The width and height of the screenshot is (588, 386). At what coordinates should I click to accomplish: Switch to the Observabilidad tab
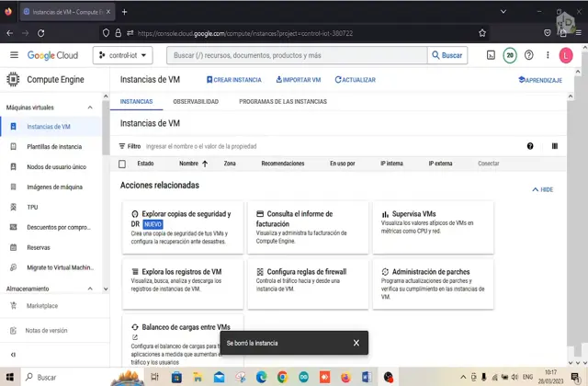[x=195, y=101]
